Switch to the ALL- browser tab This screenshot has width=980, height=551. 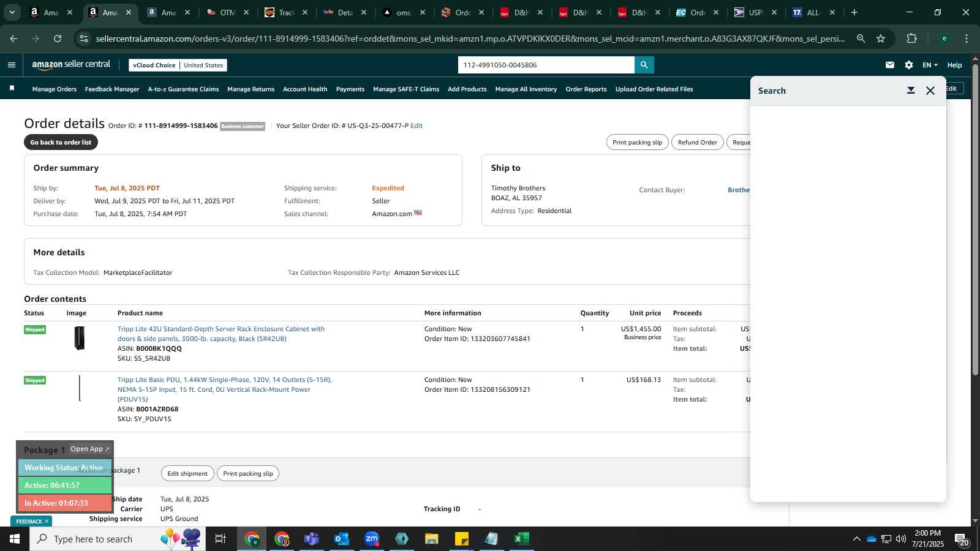click(815, 12)
